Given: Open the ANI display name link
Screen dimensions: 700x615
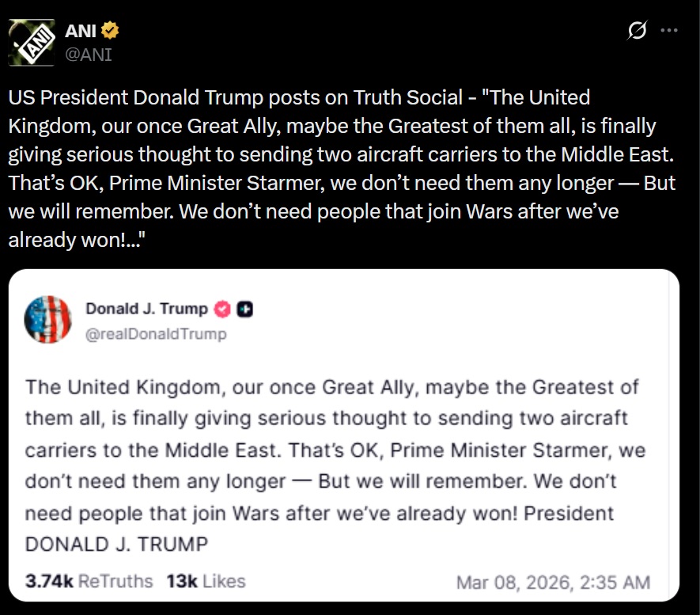Looking at the screenshot, I should pos(80,32).
